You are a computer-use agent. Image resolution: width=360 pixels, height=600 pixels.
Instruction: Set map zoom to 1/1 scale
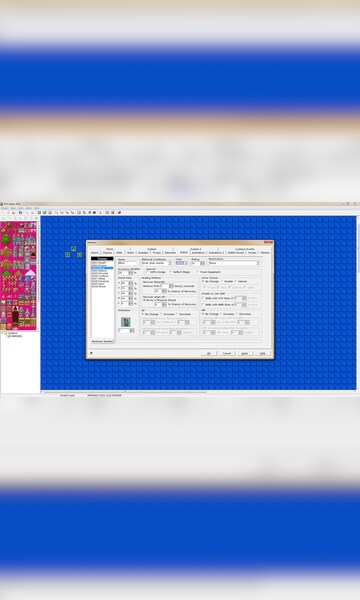[x=57, y=212]
